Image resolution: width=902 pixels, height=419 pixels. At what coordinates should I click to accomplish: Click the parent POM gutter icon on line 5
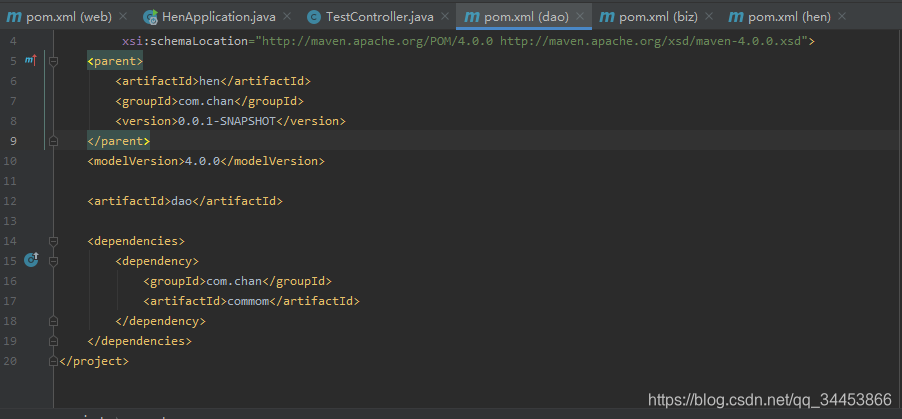click(x=30, y=60)
